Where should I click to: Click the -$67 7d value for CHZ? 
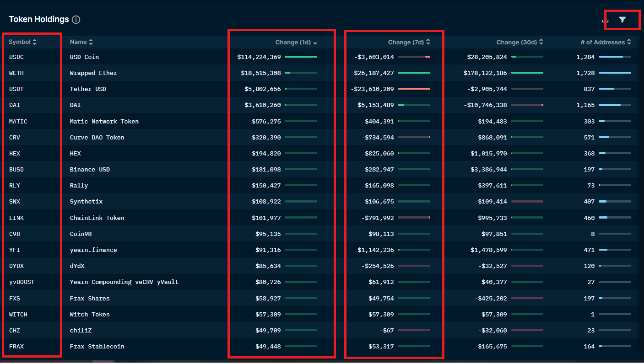point(386,331)
